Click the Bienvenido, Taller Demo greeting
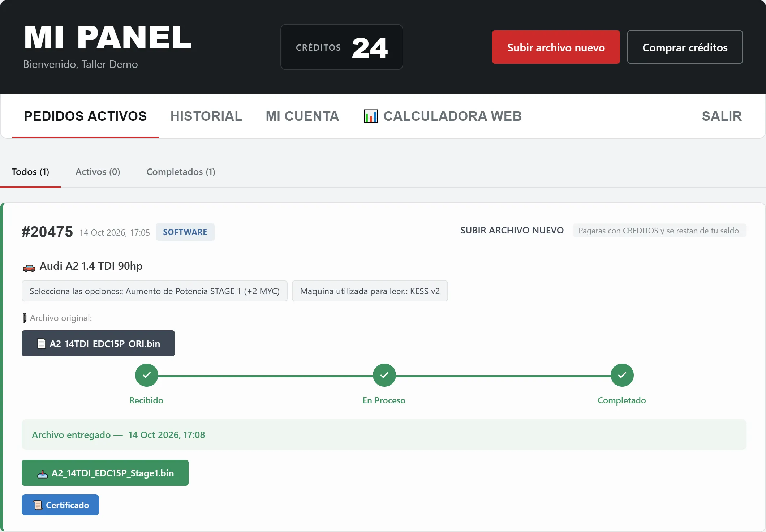The width and height of the screenshot is (766, 532). [81, 64]
